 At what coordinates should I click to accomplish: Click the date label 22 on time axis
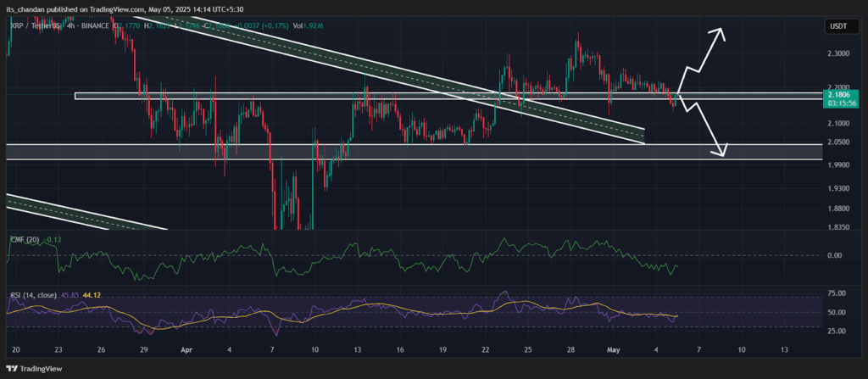pos(486,350)
